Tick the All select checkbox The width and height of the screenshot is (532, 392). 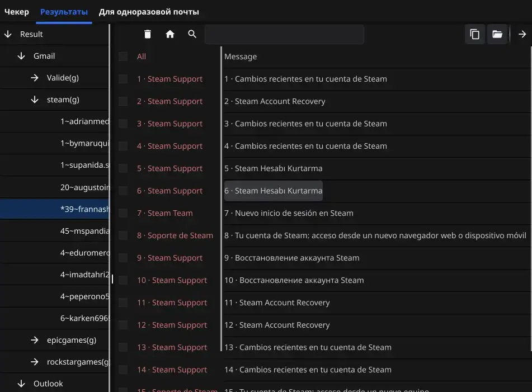pos(123,56)
